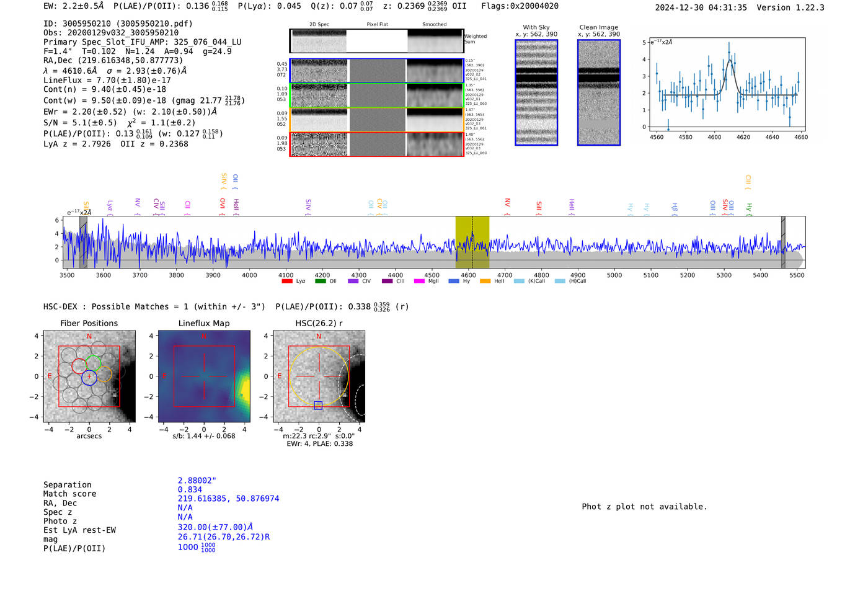Click the Hβ line label above spectrum
868x591 pixels.
[x=675, y=209]
